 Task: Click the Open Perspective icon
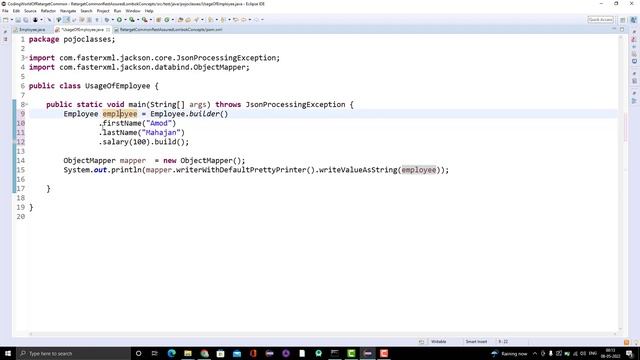pyautogui.click(x=622, y=20)
